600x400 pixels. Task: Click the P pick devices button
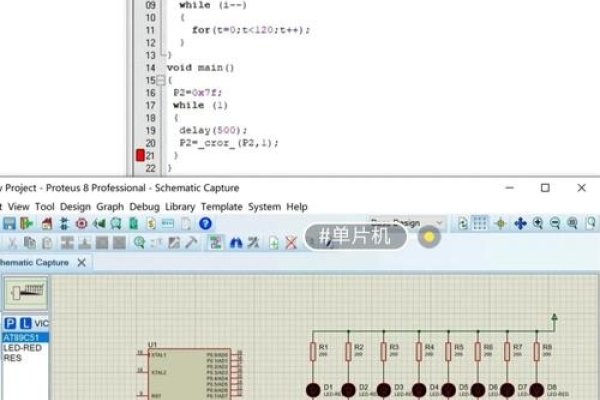point(10,323)
